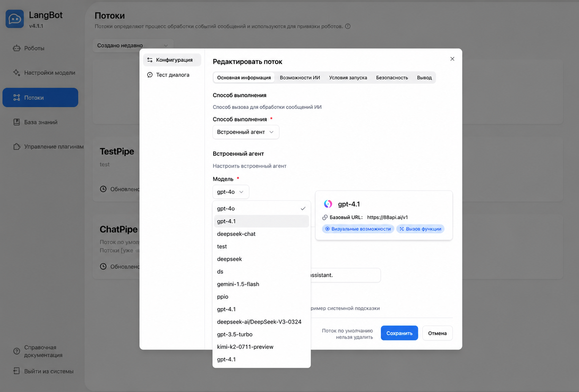Screen dimensions: 579x392
Task: Pick the test model option
Action: (x=261, y=246)
